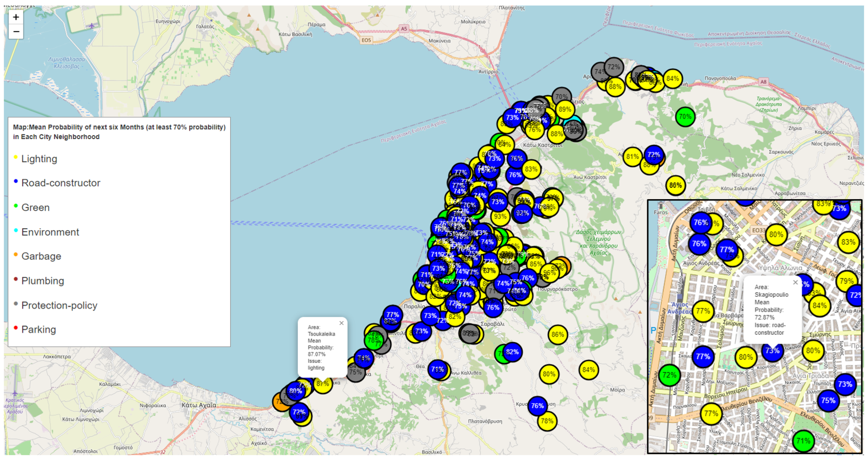Select the blue 76% marker near Krini
This screenshot has height=459, width=868.
pos(537,406)
